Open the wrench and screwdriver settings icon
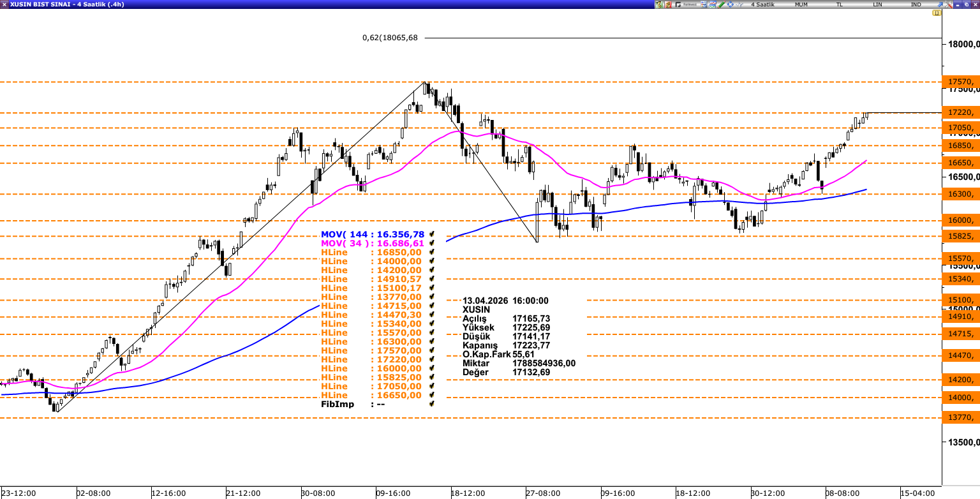The height and width of the screenshot is (499, 980). [x=948, y=4]
